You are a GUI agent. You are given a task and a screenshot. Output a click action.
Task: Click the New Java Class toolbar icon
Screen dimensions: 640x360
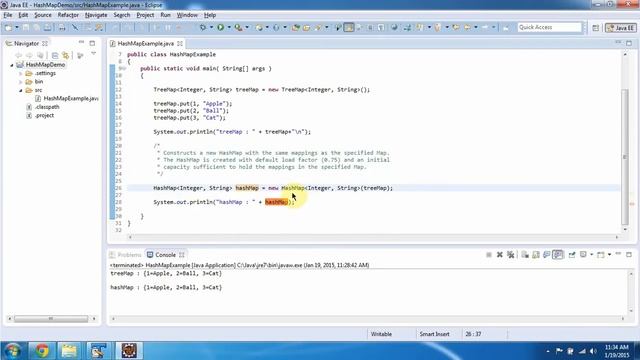[x=276, y=27]
